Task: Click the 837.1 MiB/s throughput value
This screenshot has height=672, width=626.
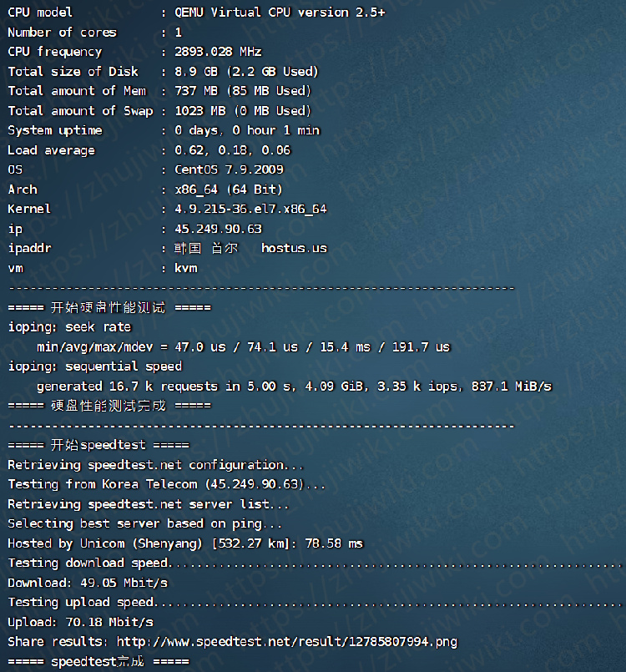Action: pyautogui.click(x=512, y=387)
